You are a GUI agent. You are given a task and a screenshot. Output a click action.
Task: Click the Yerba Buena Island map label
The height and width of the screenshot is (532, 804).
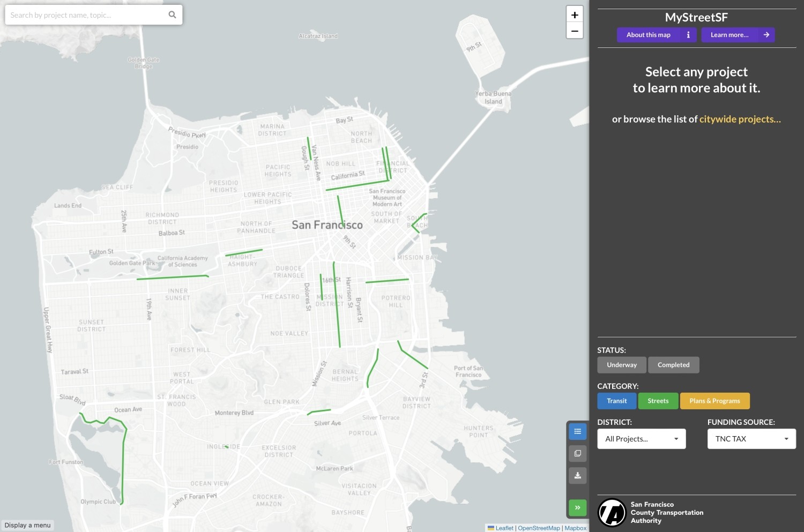point(493,98)
